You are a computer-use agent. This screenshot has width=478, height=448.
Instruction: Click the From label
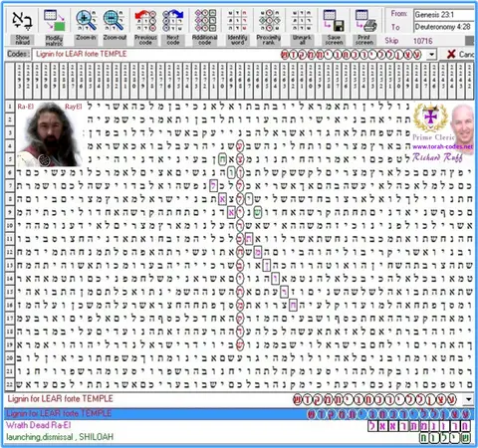coord(398,14)
